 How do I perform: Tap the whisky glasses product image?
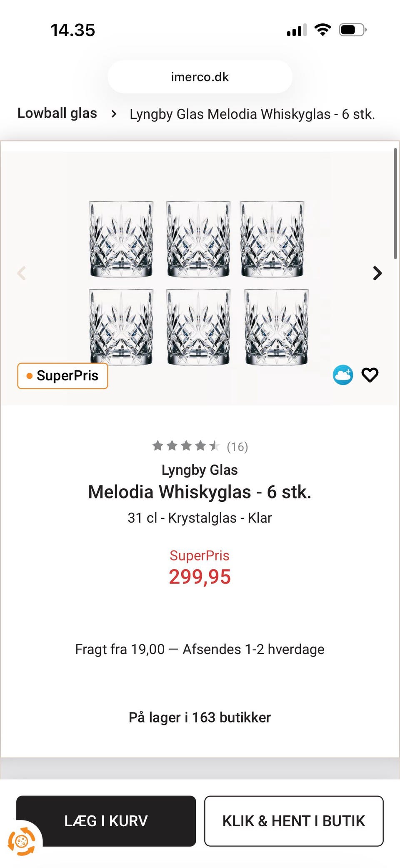(199, 282)
